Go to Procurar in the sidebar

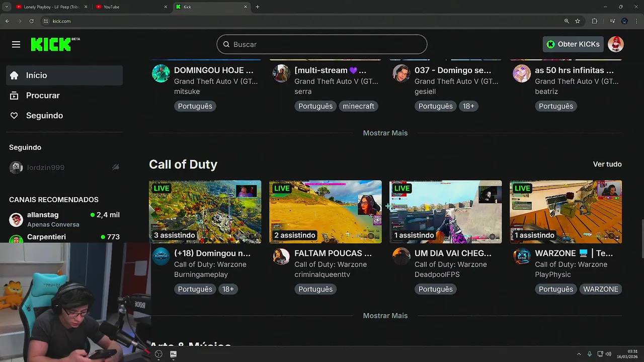point(64,96)
